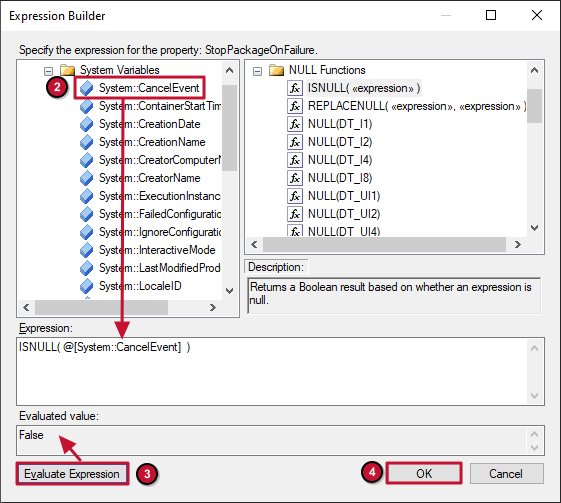Click the variables tree horizontal scrollbar thumb
This screenshot has width=561, height=503.
pyautogui.click(x=101, y=307)
